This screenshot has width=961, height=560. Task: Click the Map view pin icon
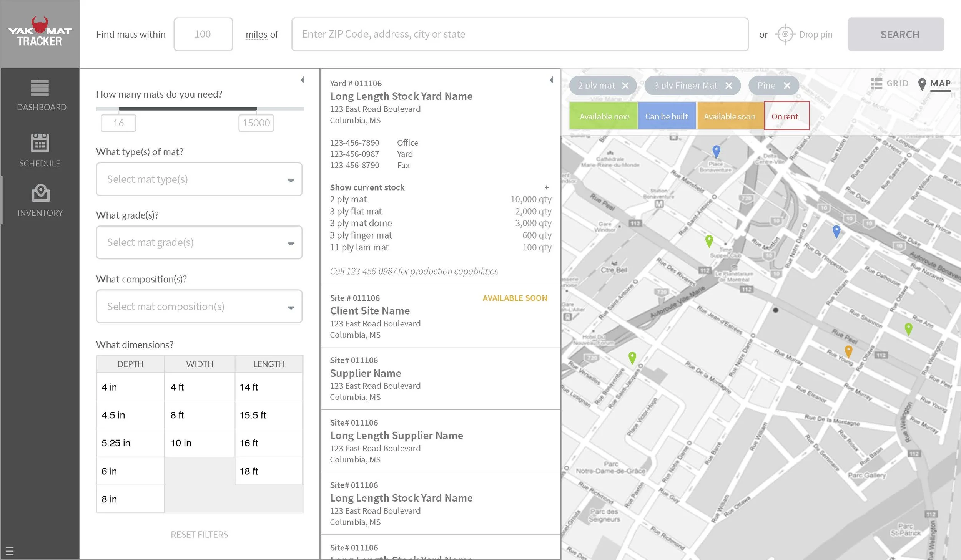pos(922,83)
